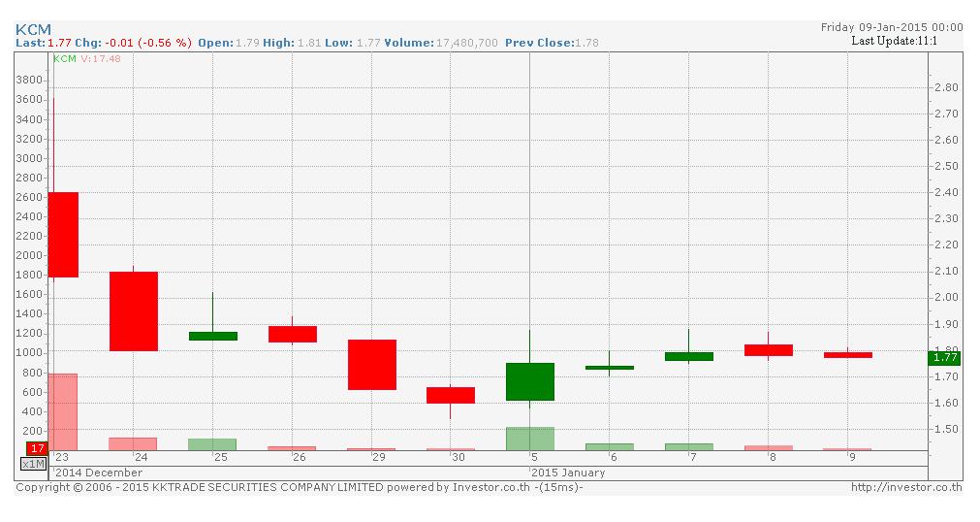
Task: Select the December 25 green candlestick
Action: 213,336
